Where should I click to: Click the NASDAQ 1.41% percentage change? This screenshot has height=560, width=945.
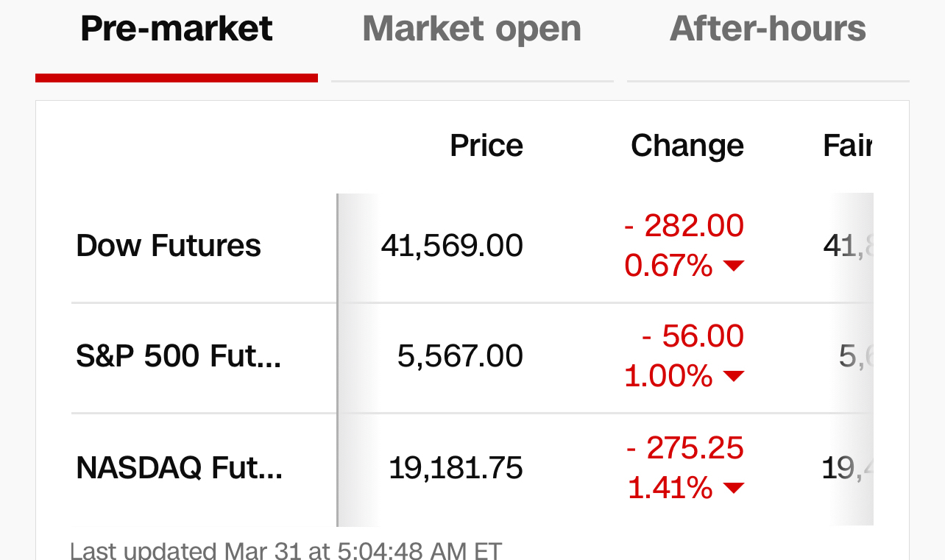[x=670, y=488]
